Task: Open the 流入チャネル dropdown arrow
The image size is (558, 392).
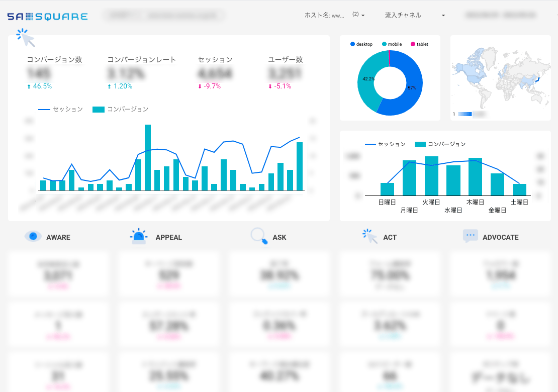Action: [443, 15]
